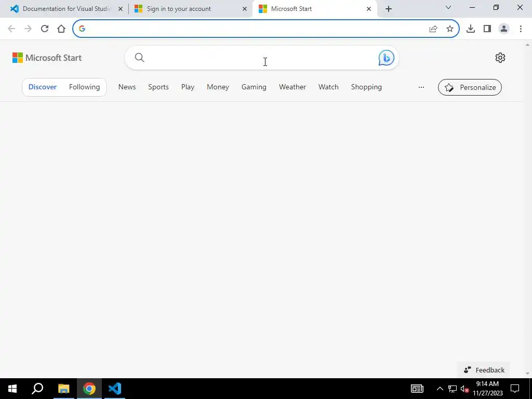Screen dimensions: 532x399
Task: Click the Microsoft Start logo
Action: pos(47,58)
